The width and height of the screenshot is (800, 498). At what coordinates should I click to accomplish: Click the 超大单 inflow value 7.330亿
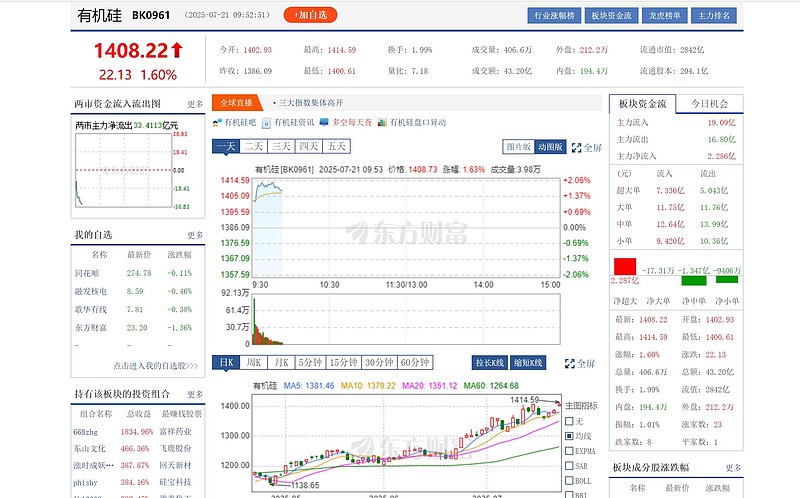pos(670,191)
